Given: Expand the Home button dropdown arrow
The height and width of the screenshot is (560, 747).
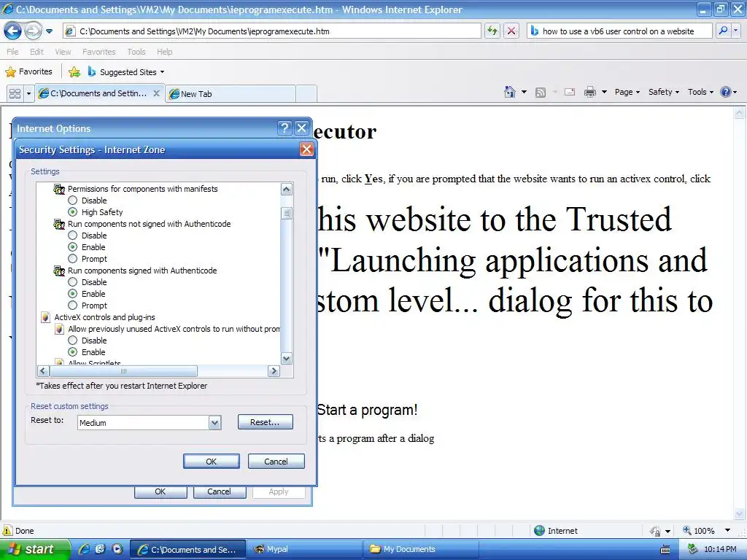Looking at the screenshot, I should pos(524,92).
